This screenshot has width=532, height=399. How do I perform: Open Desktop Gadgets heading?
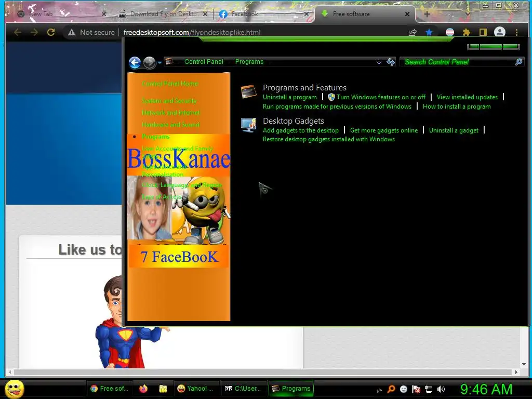tap(294, 121)
